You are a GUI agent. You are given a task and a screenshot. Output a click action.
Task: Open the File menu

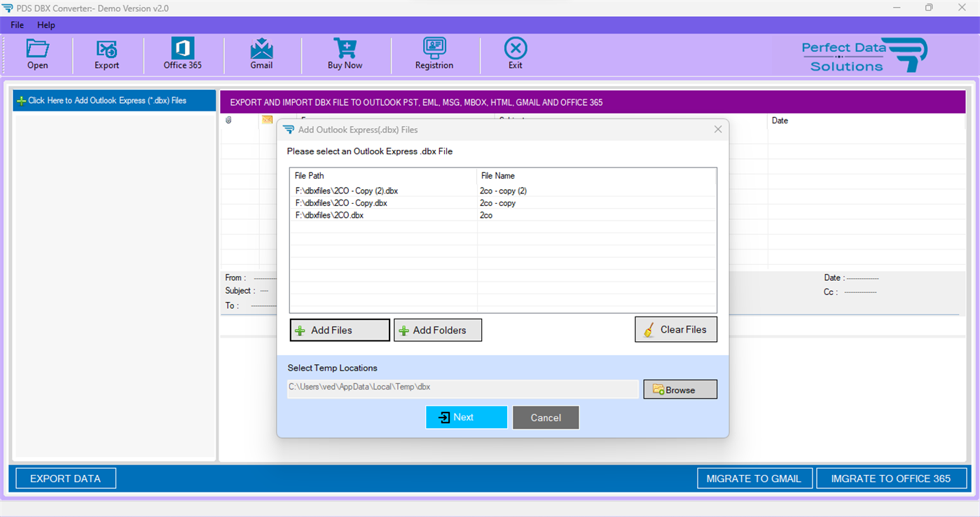click(16, 25)
